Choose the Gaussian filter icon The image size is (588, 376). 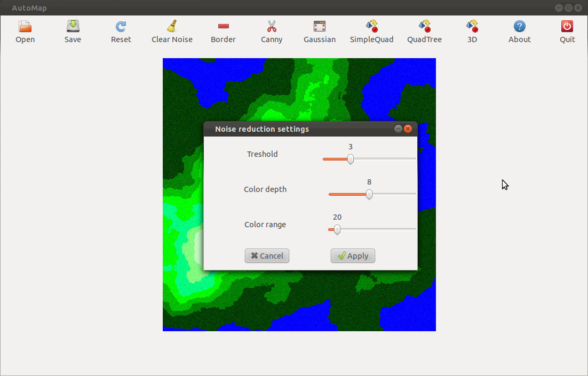click(320, 27)
